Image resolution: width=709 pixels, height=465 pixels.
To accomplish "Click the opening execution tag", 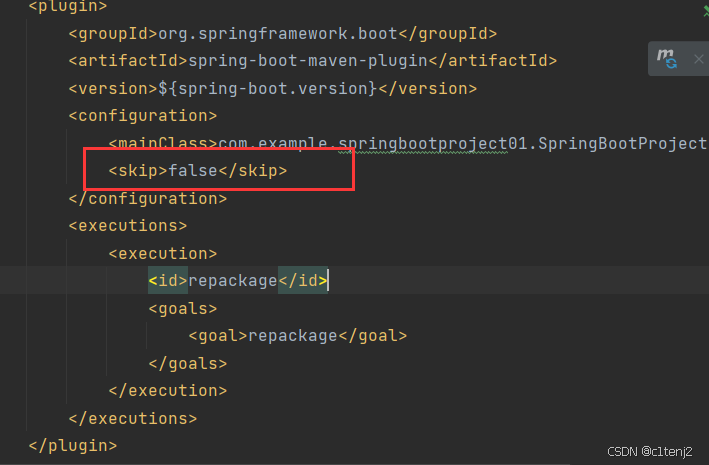I will click(x=163, y=254).
